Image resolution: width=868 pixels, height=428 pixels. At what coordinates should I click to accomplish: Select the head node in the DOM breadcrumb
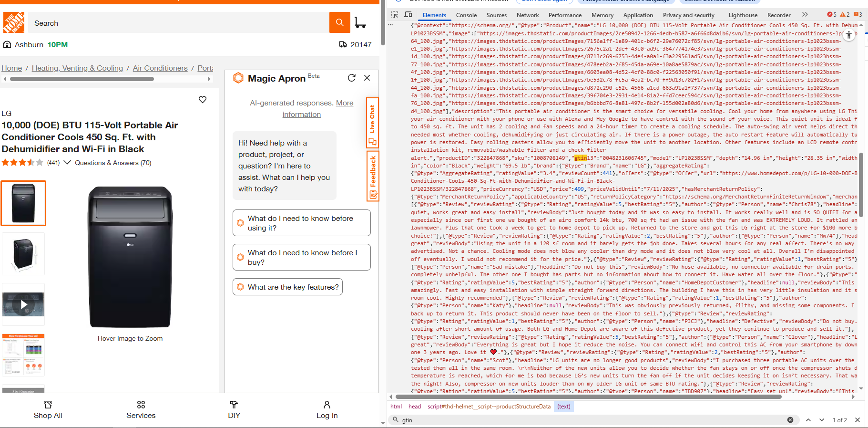pyautogui.click(x=415, y=407)
